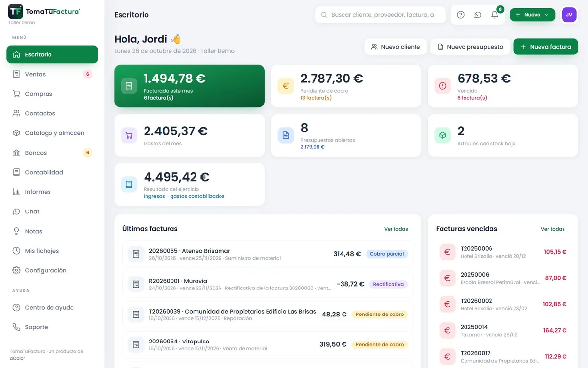Open the Chat menu item
This screenshot has height=368, width=588.
click(x=52, y=211)
